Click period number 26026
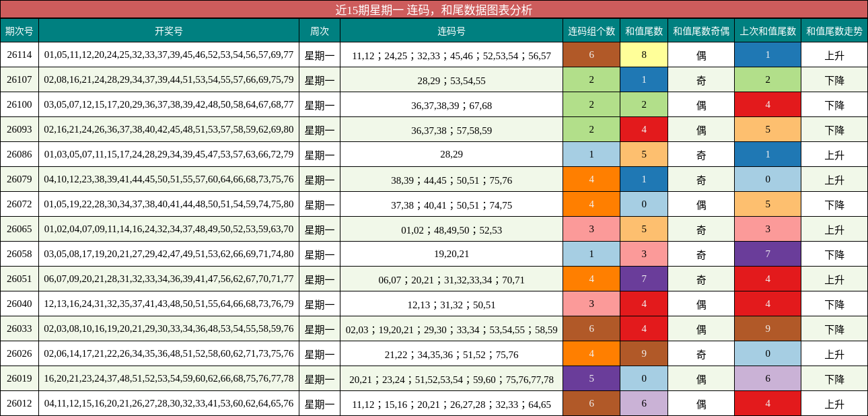Image resolution: width=868 pixels, height=416 pixels. click(x=20, y=353)
